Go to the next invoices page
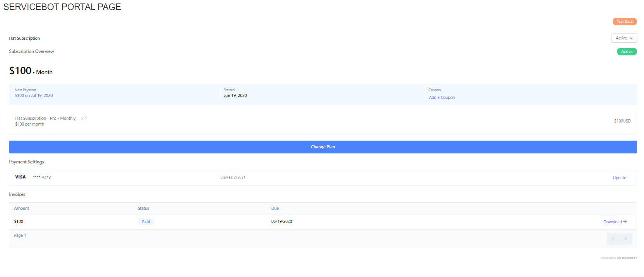Viewport: 644px width, 277px height. tap(625, 238)
